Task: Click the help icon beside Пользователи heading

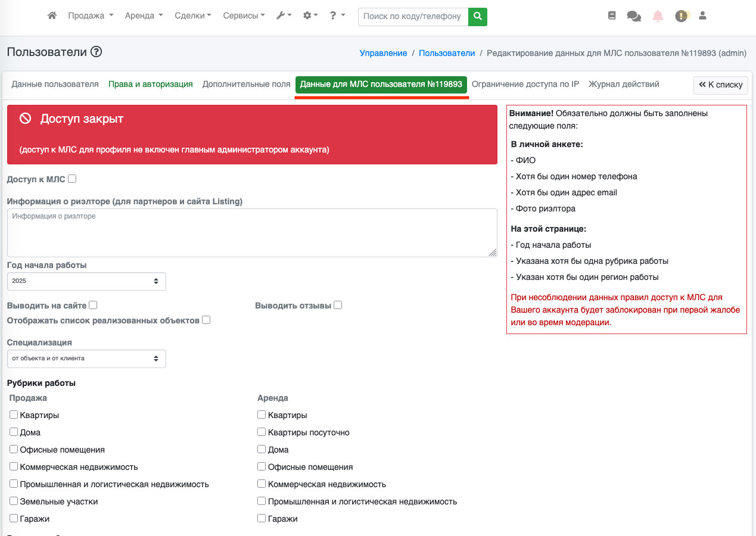Action: click(97, 52)
